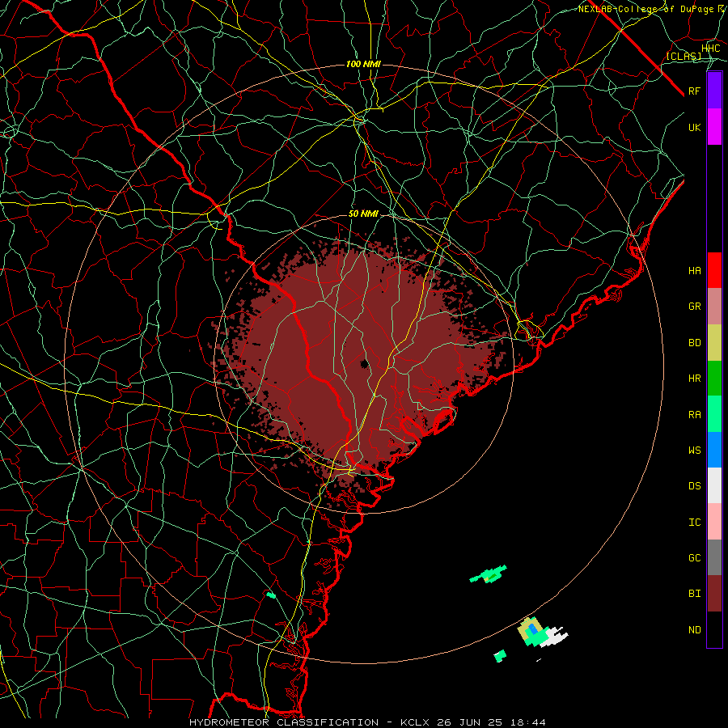This screenshot has height=728, width=728.
Task: Click the HA legend label
Action: 694,271
